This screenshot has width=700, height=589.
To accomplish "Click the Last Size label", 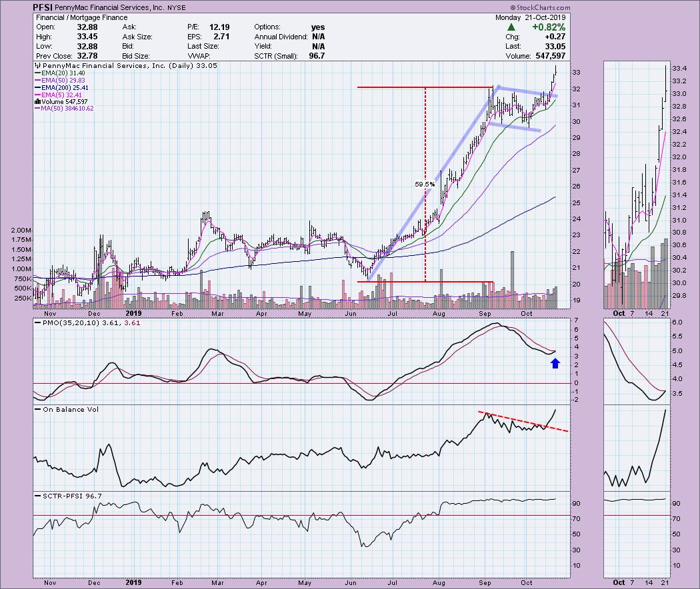I will 203,47.
